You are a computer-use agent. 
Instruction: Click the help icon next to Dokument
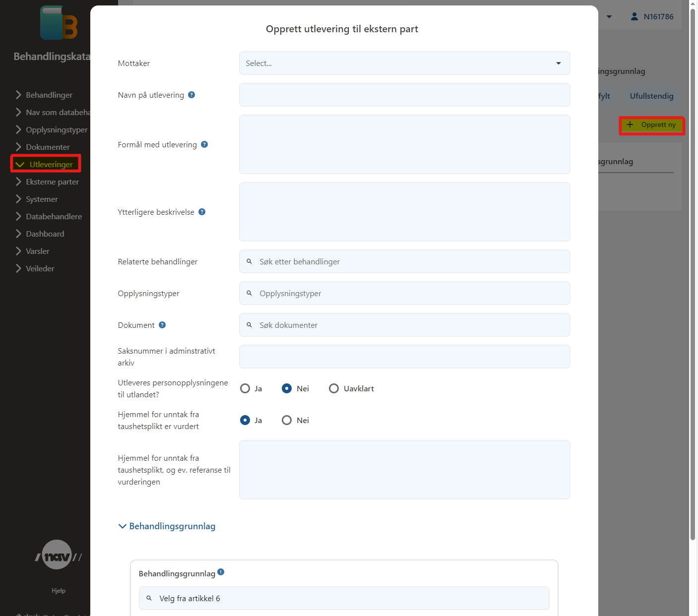pyautogui.click(x=162, y=325)
